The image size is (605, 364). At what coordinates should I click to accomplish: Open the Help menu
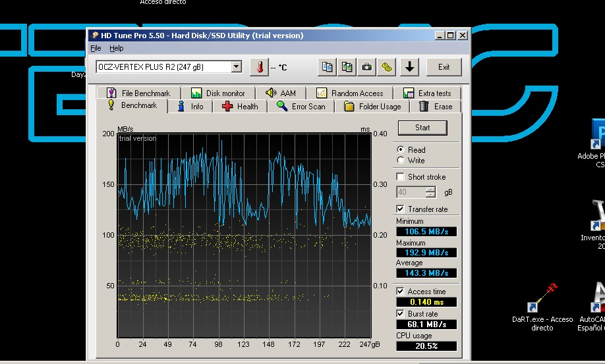[116, 49]
